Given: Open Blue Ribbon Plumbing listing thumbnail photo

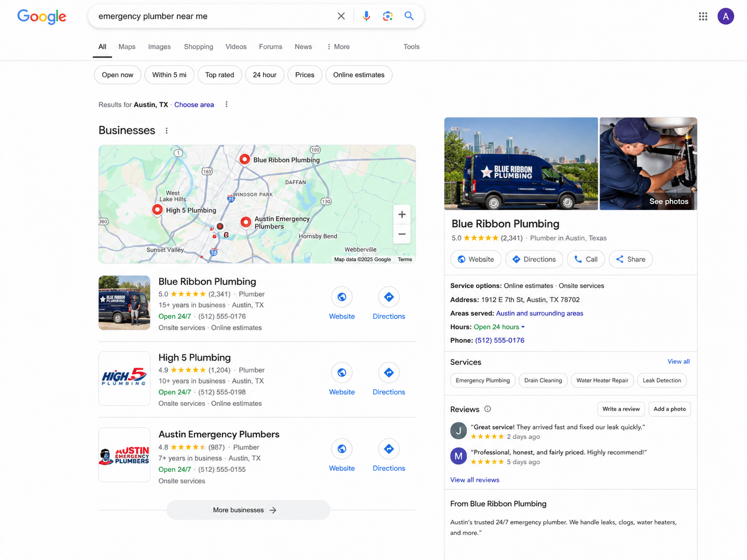Looking at the screenshot, I should pos(124,303).
